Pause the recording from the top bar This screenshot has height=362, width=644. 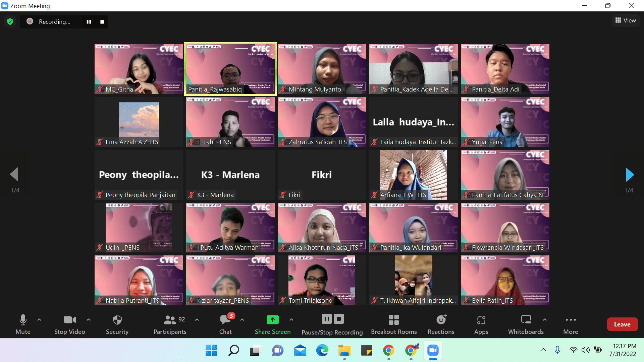pos(89,22)
